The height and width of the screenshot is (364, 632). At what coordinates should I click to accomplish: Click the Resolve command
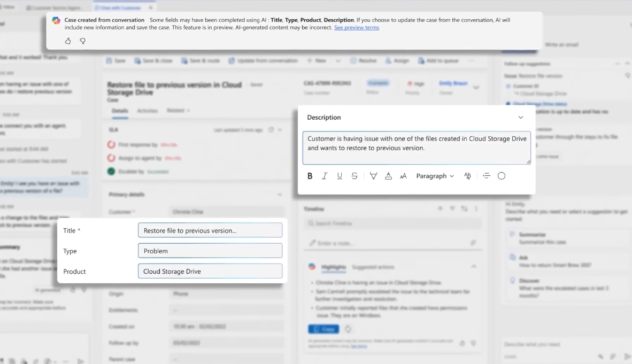coord(363,60)
